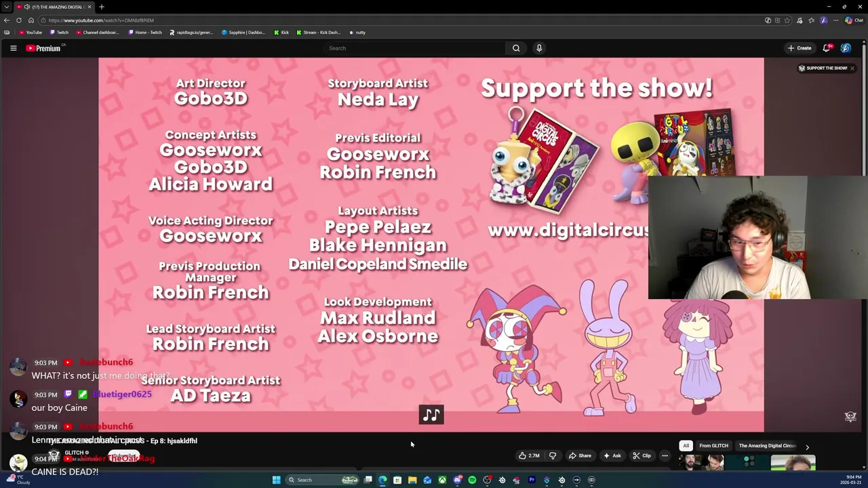The width and height of the screenshot is (868, 488).
Task: Click the browser Back arrow
Action: tap(7, 20)
